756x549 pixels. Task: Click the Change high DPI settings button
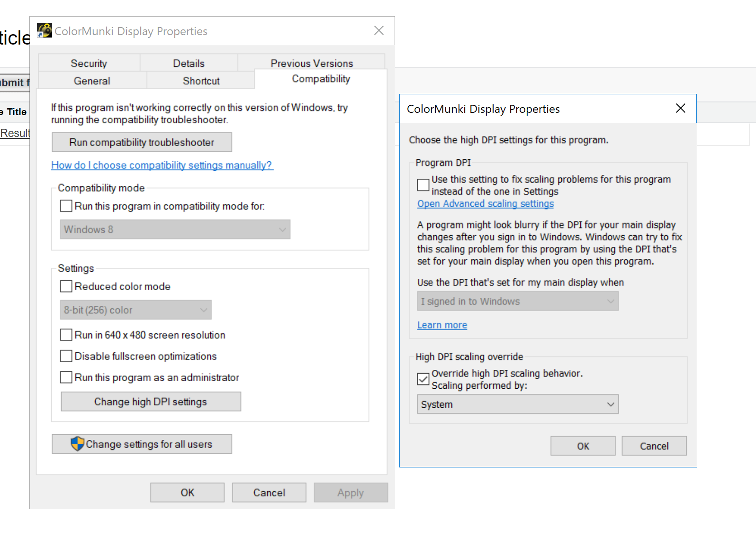(x=150, y=402)
